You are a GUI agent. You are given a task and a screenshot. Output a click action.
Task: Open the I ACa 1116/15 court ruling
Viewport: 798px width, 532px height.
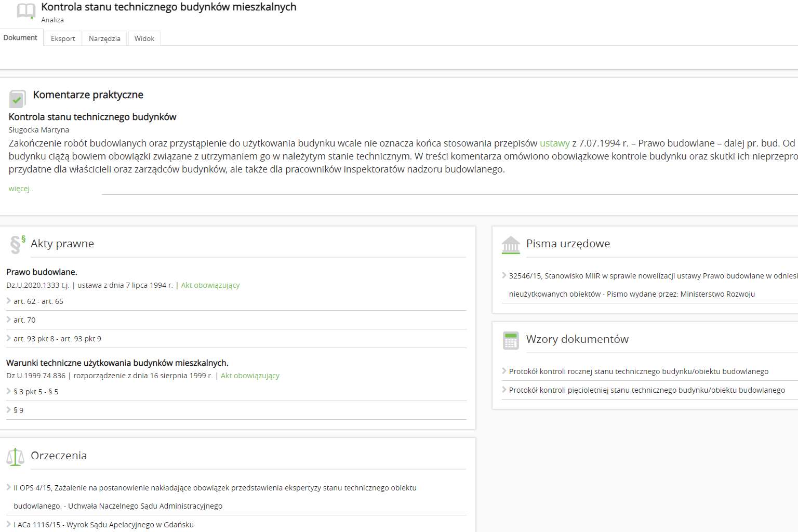[103, 525]
